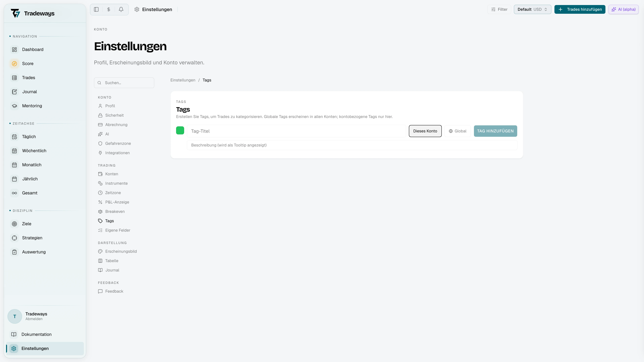Toggle the sidebar panel icon
This screenshot has width=644, height=362.
pos(96,10)
